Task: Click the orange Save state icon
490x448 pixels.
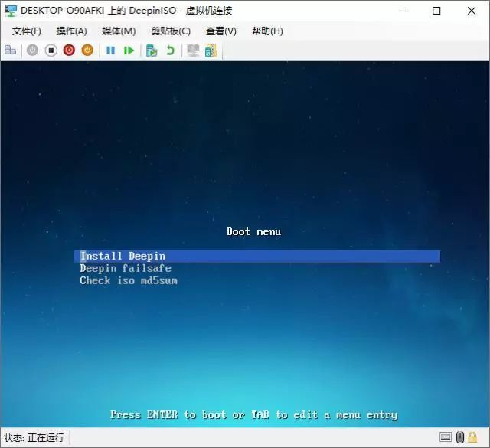Action: (x=87, y=50)
